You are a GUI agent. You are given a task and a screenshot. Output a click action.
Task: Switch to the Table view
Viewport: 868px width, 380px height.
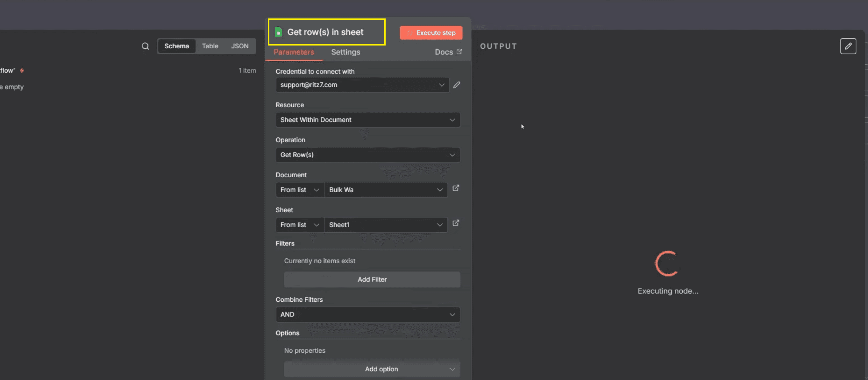click(x=210, y=46)
